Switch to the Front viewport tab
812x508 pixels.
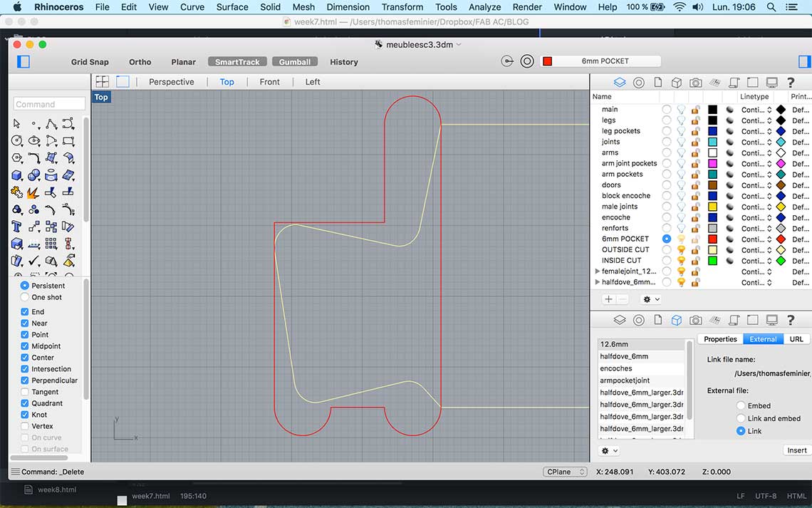(269, 82)
